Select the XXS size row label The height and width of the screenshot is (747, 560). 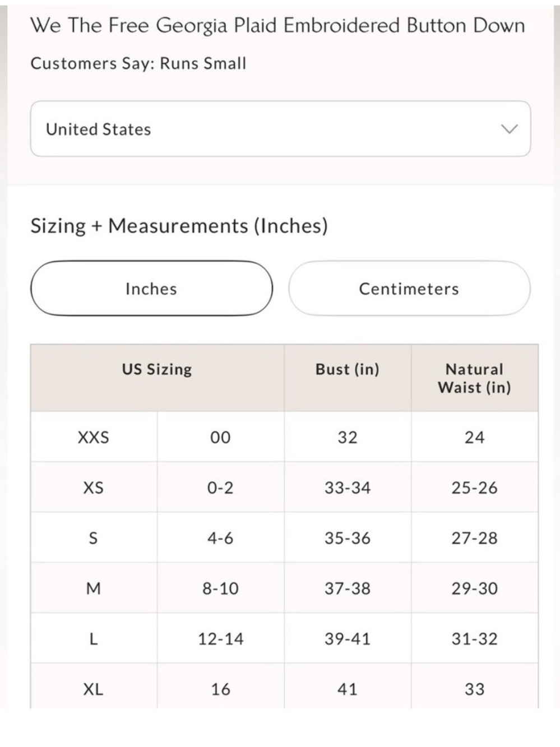(94, 437)
